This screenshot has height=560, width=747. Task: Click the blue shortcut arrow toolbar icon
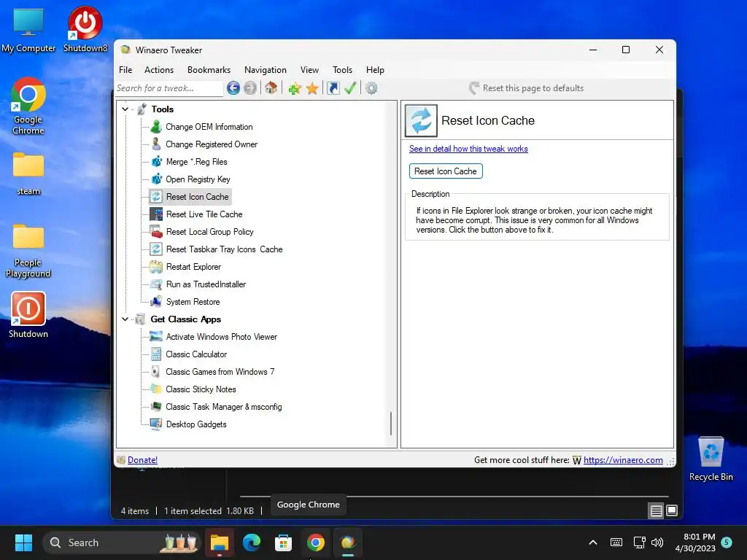(333, 88)
